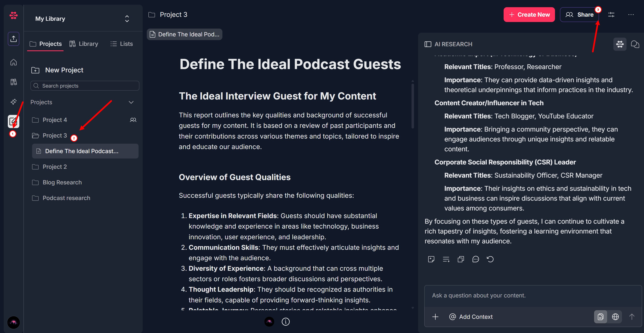Open the My Library switcher dropdown
Viewport: 644px width, 333px height.
(x=127, y=19)
